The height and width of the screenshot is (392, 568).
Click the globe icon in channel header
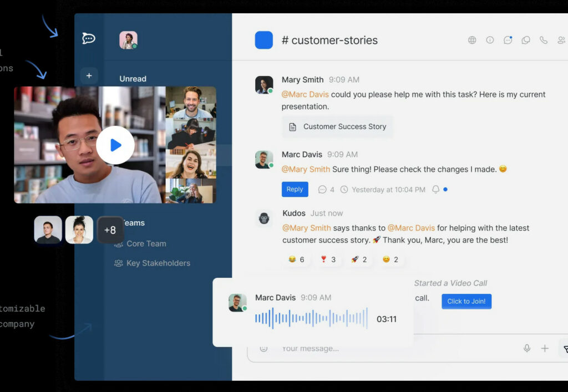coord(472,40)
